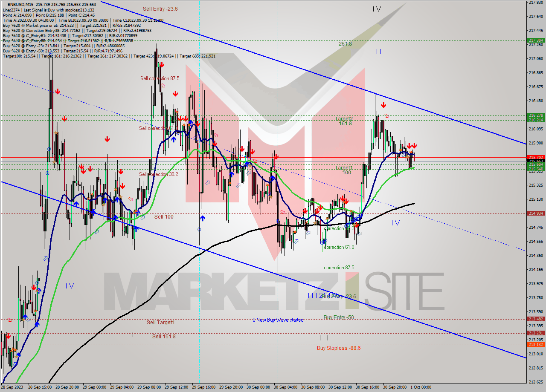The width and height of the screenshot is (546, 392).
Task: Click the 214.360 price axis value
Action: [x=536, y=256]
